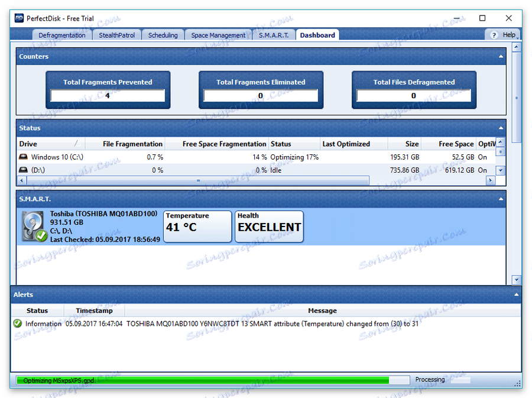This screenshot has width=532, height=398.
Task: Click the Temperature 41 °C tile
Action: tap(197, 226)
